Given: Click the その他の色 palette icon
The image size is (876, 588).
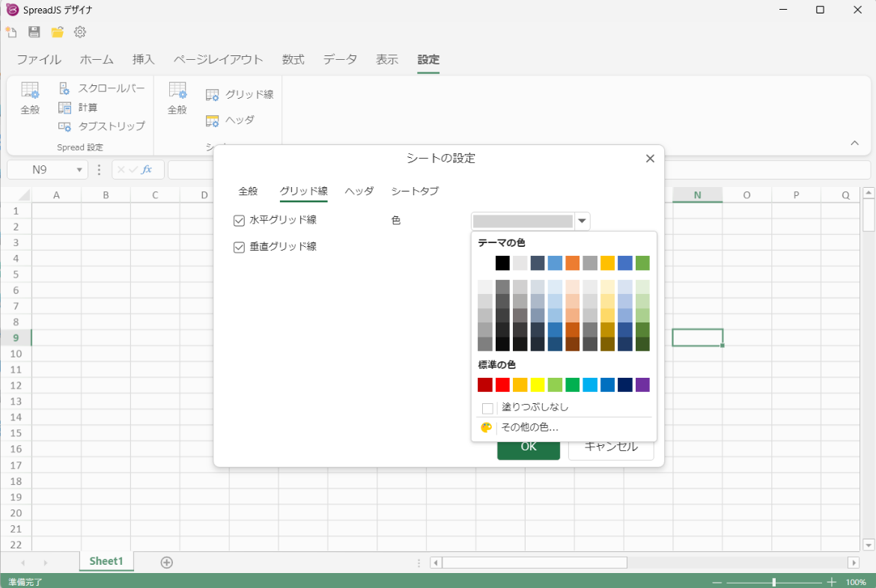Looking at the screenshot, I should (487, 428).
